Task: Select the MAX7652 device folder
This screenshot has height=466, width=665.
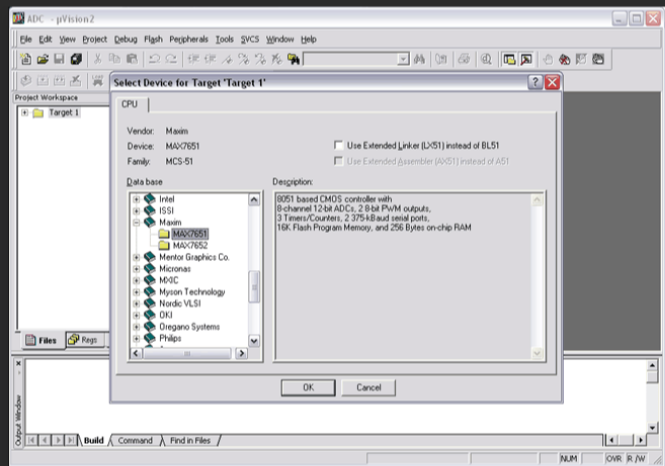Action: pos(190,246)
